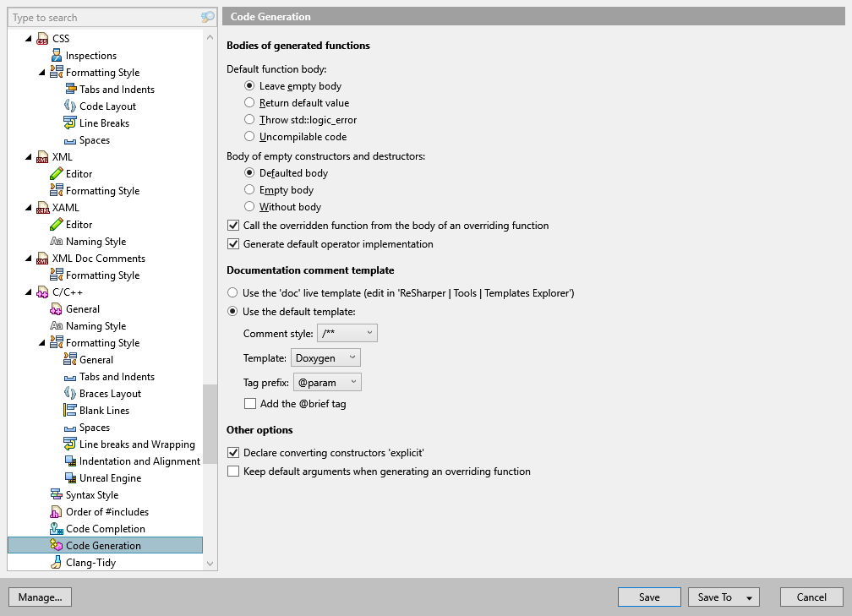The width and height of the screenshot is (852, 616).
Task: Open the Tag prefix dropdown
Action: click(327, 382)
